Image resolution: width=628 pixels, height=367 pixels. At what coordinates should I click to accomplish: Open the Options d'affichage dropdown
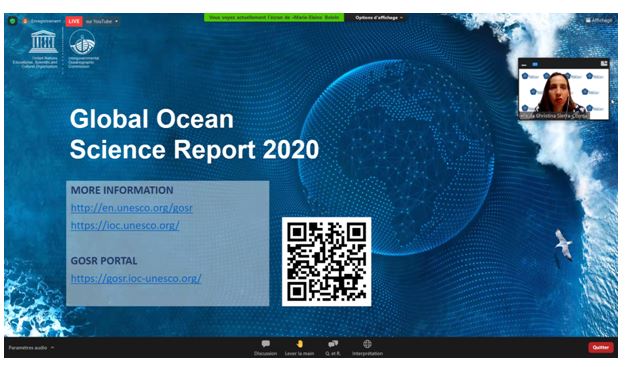tap(378, 18)
